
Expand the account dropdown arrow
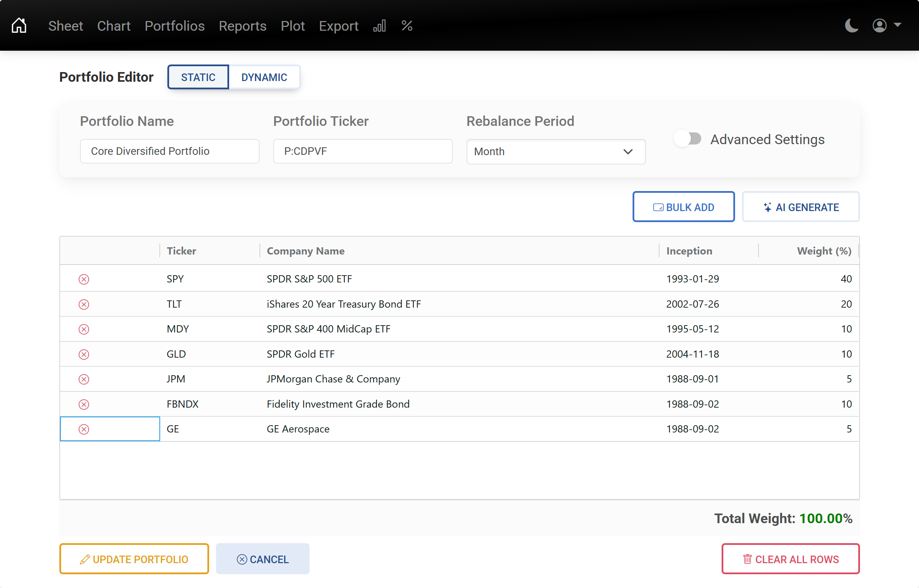898,25
